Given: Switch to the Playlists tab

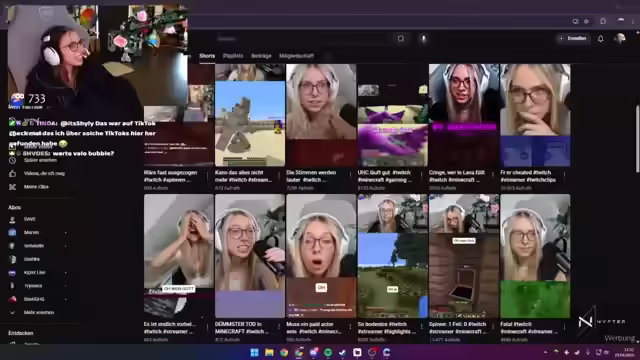Looking at the screenshot, I should coord(233,56).
